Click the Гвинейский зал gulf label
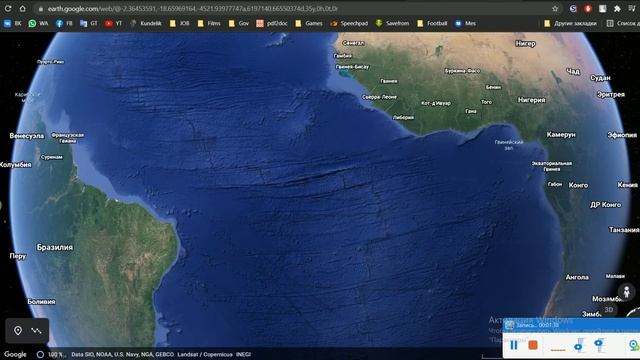Screen dimensions: 640x360 tap(509, 145)
